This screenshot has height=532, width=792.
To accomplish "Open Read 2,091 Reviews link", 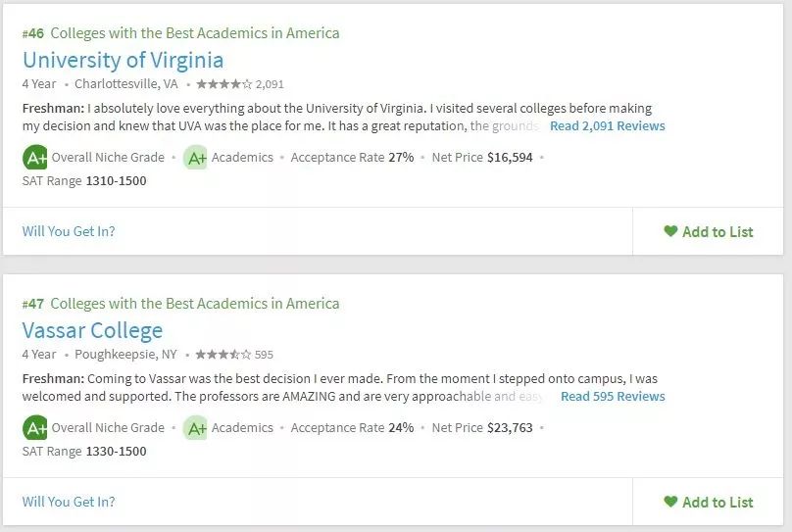I will click(608, 126).
